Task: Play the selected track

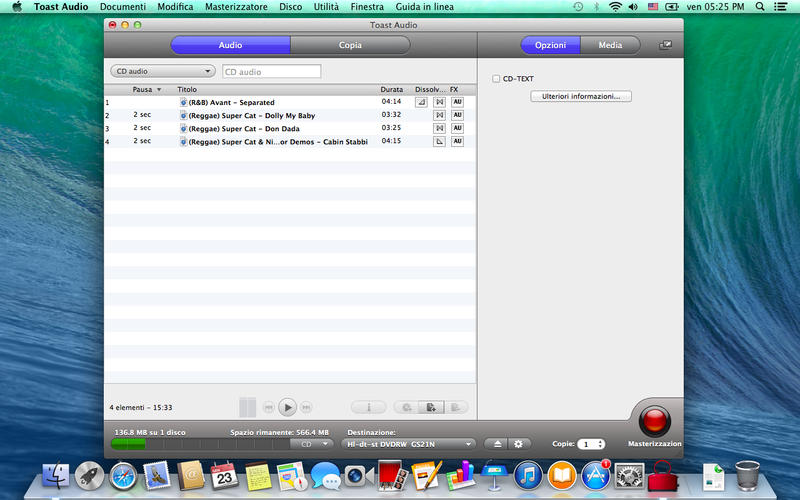Action: [x=288, y=407]
